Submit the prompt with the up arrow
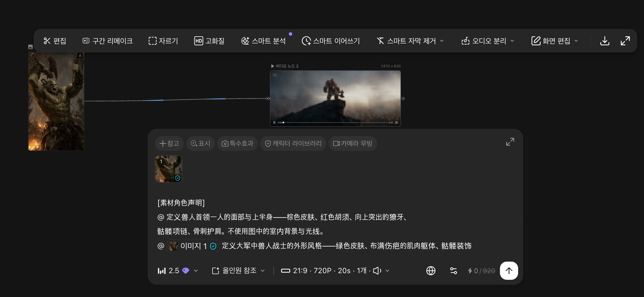644x297 pixels. coord(509,271)
